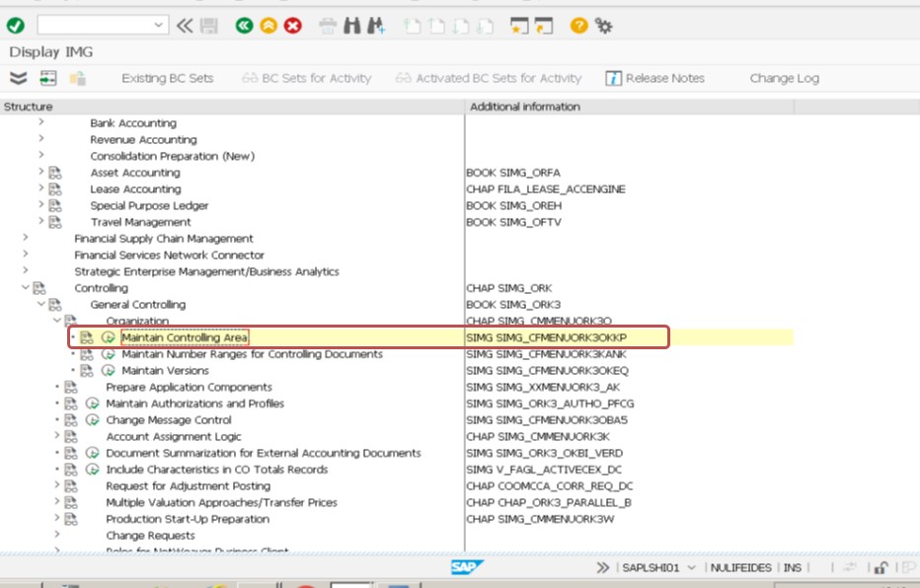The width and height of the screenshot is (920, 588).
Task: Expand the Special Purpose Ledger node
Action: click(x=41, y=204)
